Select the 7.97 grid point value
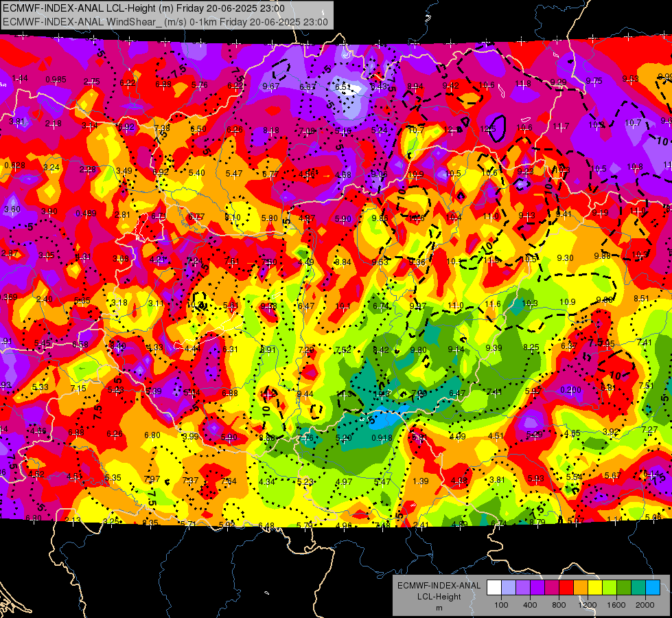The height and width of the screenshot is (618, 672). [x=152, y=479]
